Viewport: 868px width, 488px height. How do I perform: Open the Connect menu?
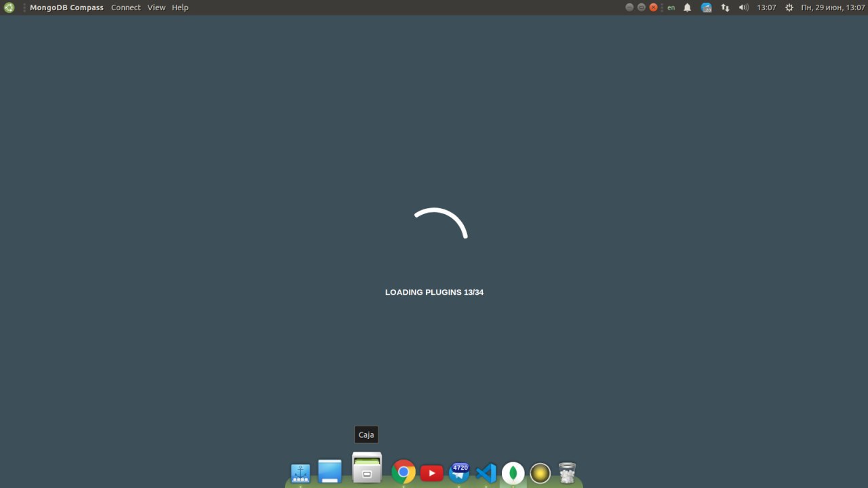tap(126, 7)
